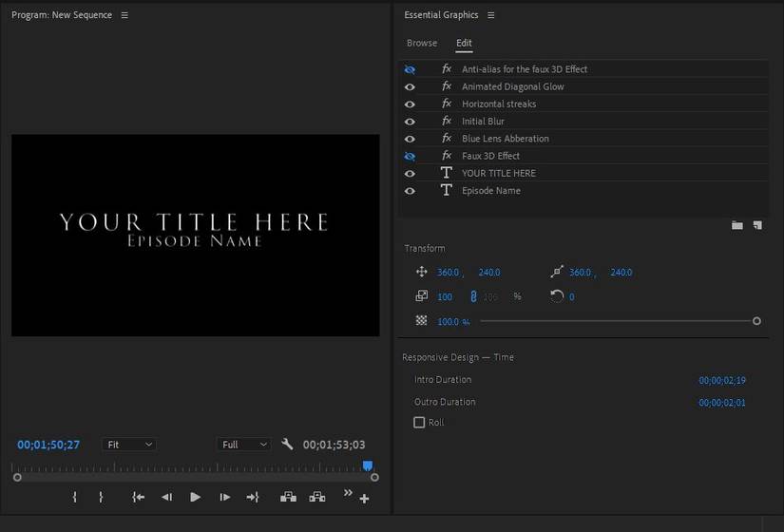
Task: Step back one frame
Action: pyautogui.click(x=167, y=497)
